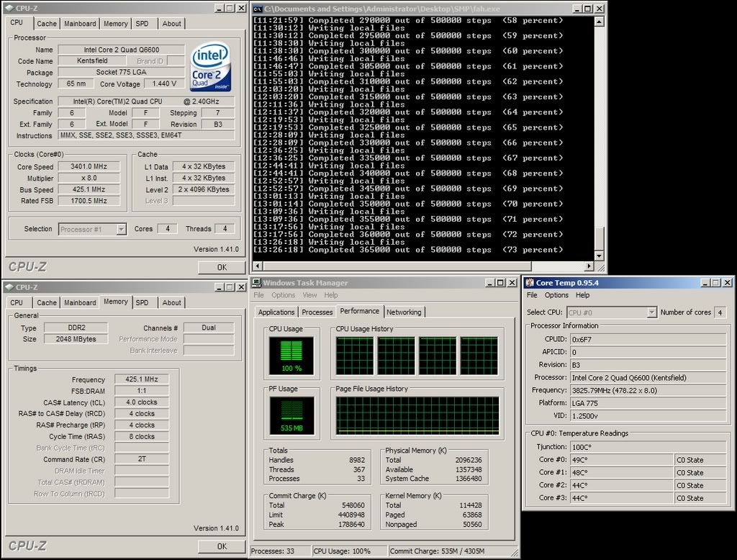Minimize the Windows Task Manager
737x560 pixels.
point(490,283)
